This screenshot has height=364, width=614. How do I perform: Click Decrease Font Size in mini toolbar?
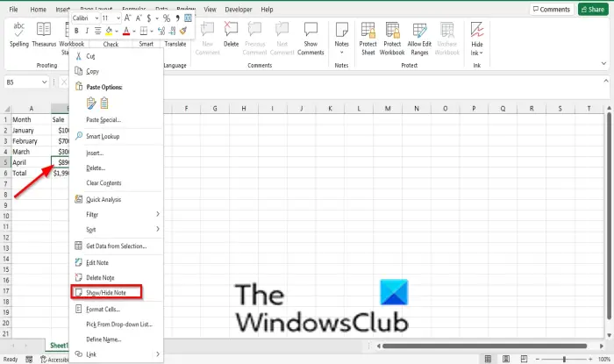coord(139,18)
